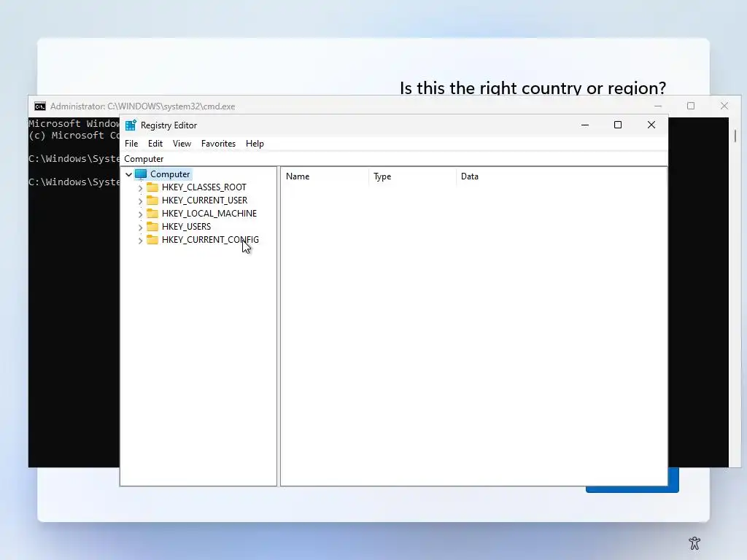
Task: Select HKEY_CURRENT_USER key label
Action: coord(204,201)
